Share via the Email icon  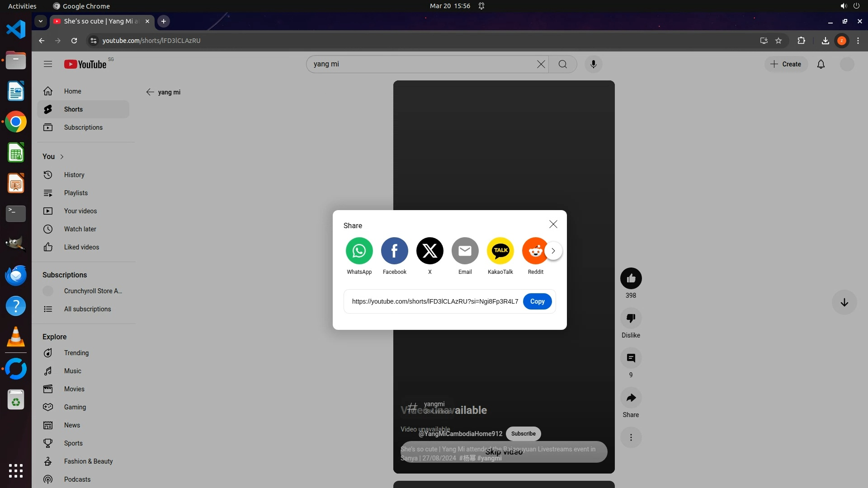pos(465,251)
